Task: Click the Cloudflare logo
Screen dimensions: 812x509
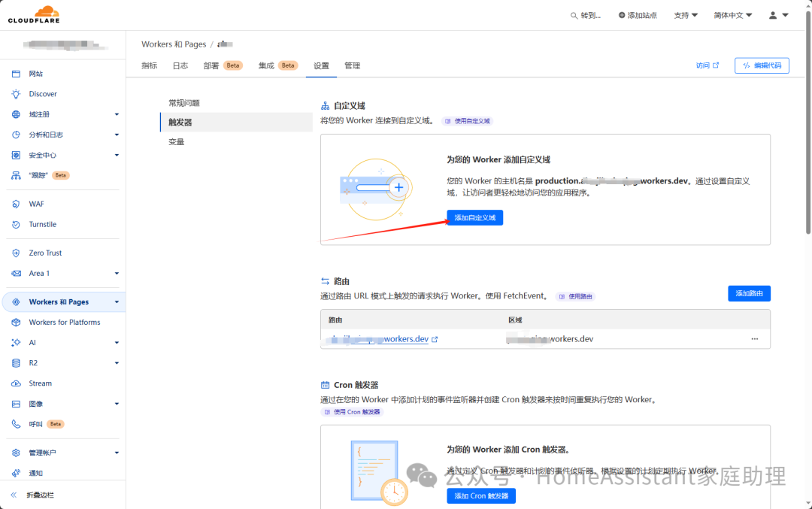Action: 34,14
